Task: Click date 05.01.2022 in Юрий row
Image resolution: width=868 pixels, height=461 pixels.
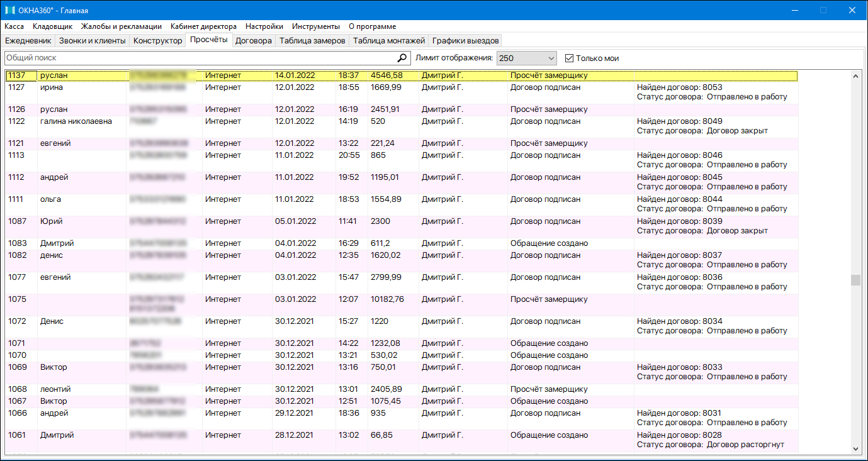Action: click(x=295, y=221)
